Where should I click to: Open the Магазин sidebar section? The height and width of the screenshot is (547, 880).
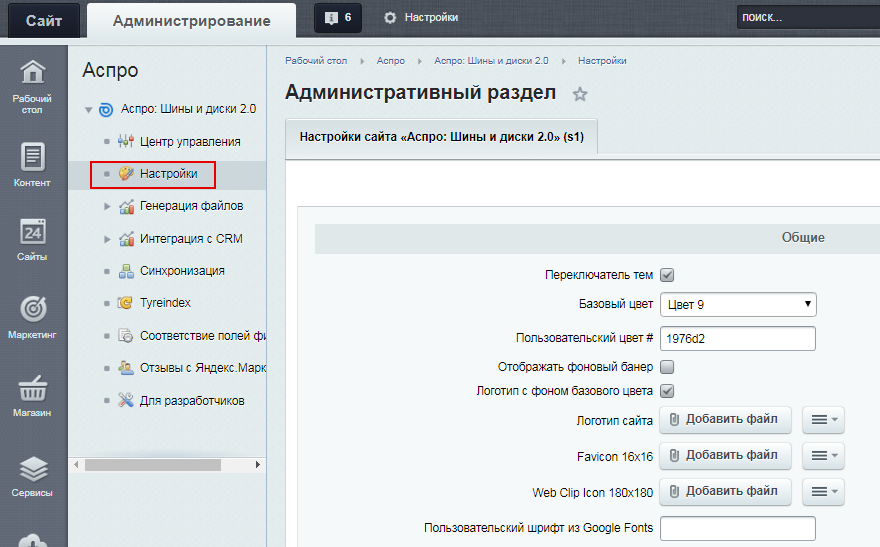coord(32,396)
